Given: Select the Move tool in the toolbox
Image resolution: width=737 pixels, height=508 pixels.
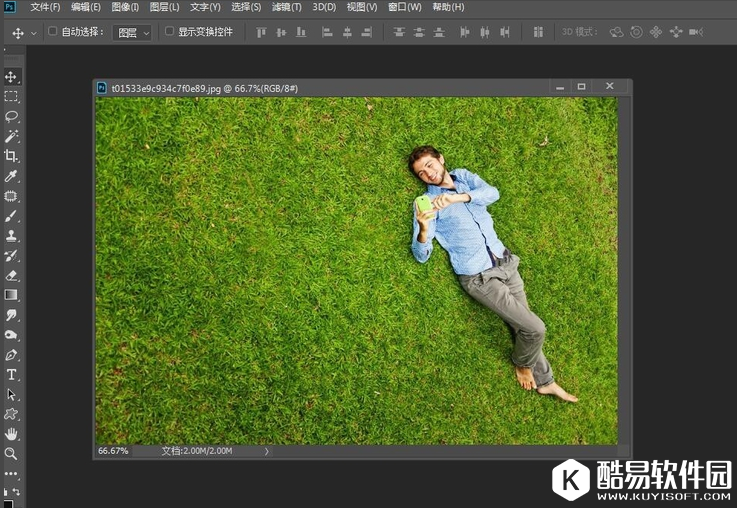Looking at the screenshot, I should 11,77.
